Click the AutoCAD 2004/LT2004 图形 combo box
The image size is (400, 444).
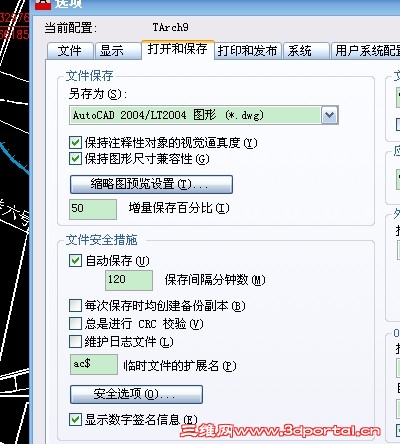[x=204, y=115]
